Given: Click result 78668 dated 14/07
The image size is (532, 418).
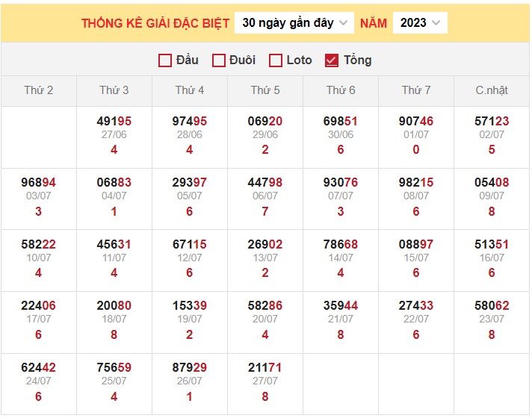Looking at the screenshot, I should point(341,244).
